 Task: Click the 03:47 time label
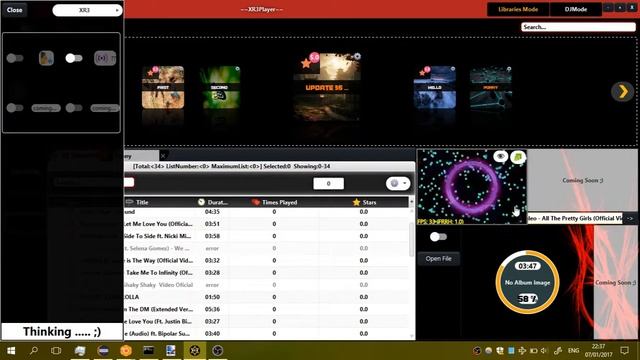pos(527,266)
